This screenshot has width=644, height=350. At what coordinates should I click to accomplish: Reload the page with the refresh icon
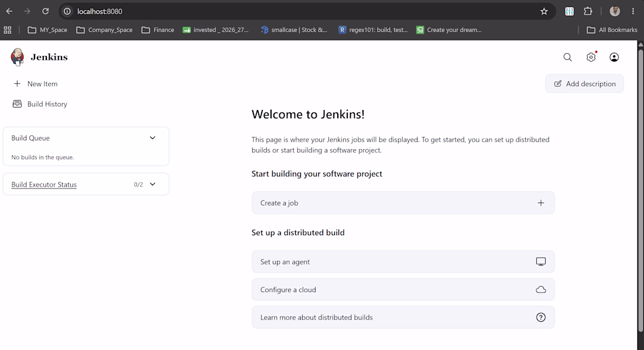45,11
